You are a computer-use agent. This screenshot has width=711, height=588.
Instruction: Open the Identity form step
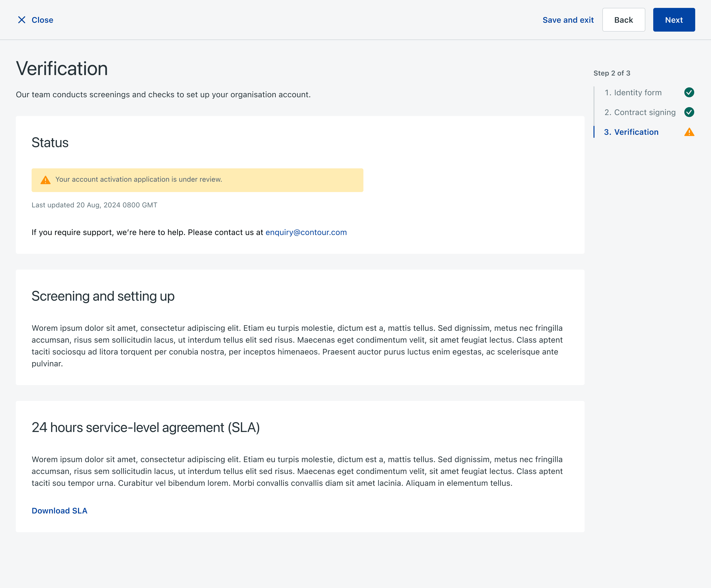click(x=633, y=93)
